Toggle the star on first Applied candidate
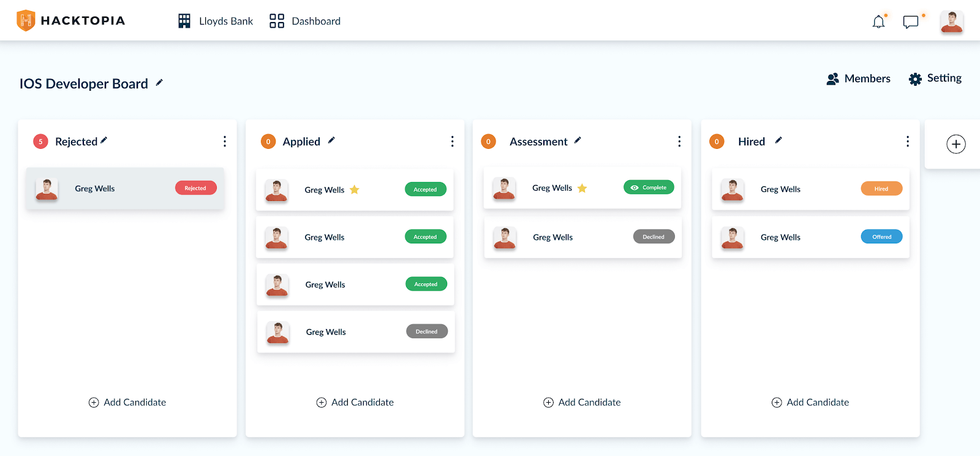 point(354,190)
